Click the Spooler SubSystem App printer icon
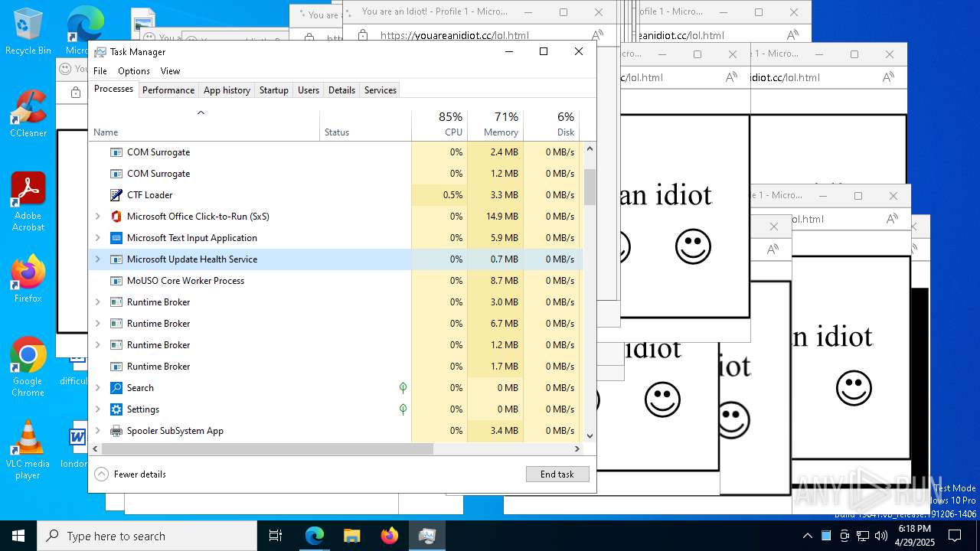The image size is (980, 551). coord(116,431)
